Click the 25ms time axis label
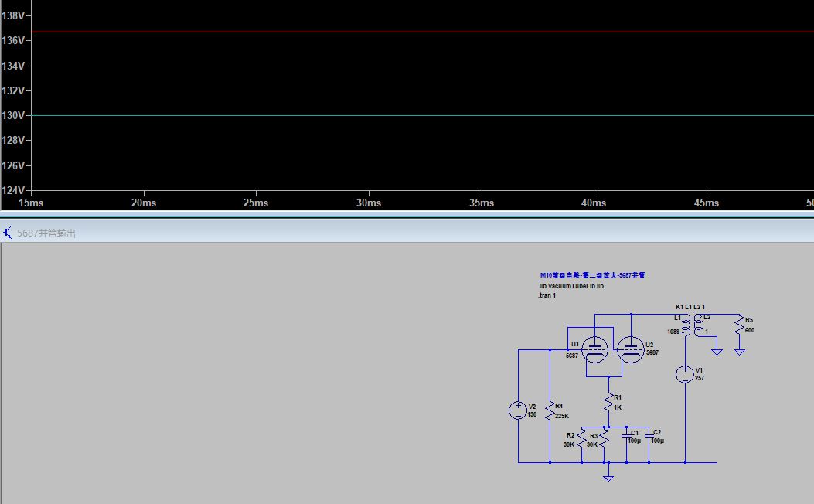Image resolution: width=814 pixels, height=504 pixels. (256, 203)
